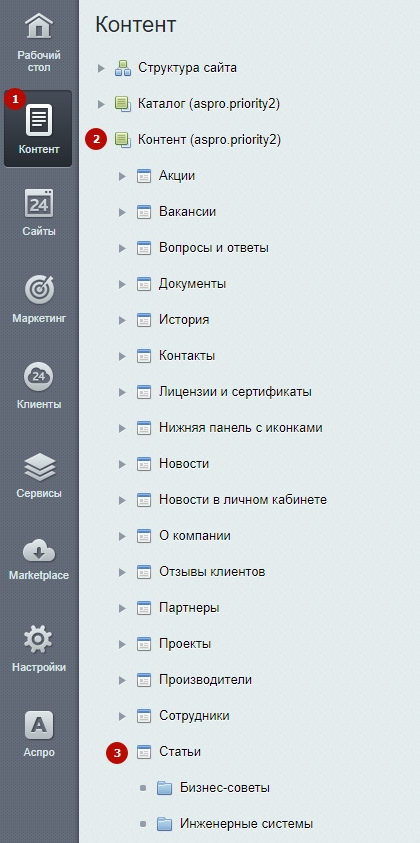Viewport: 420px width, 843px height.
Task: Expand the Сотрудники section arrow
Action: [122, 717]
